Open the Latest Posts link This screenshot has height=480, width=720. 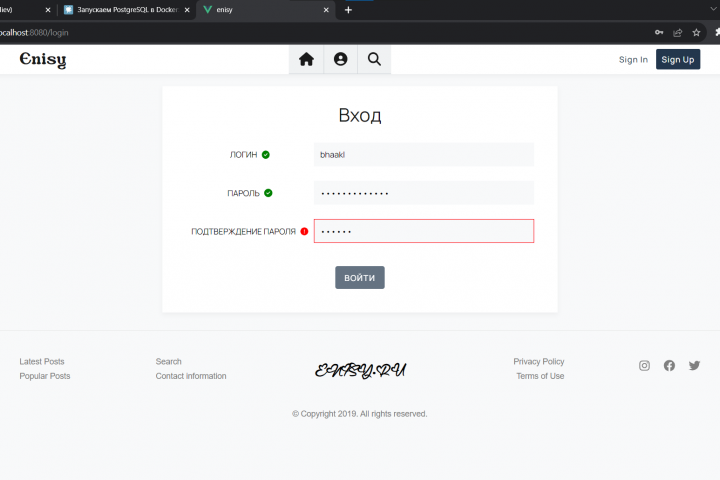[x=42, y=361]
